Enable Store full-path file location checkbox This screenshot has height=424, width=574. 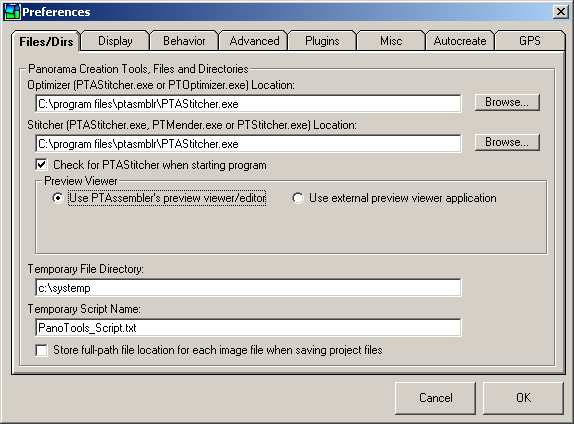[x=41, y=350]
